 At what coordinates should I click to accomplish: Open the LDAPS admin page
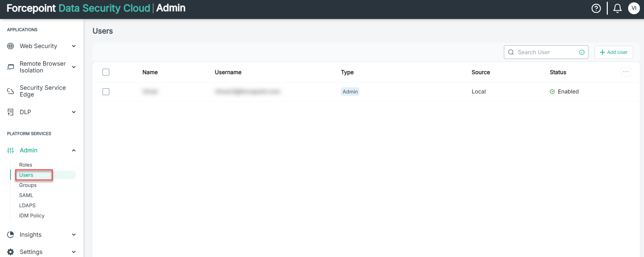[x=27, y=206]
